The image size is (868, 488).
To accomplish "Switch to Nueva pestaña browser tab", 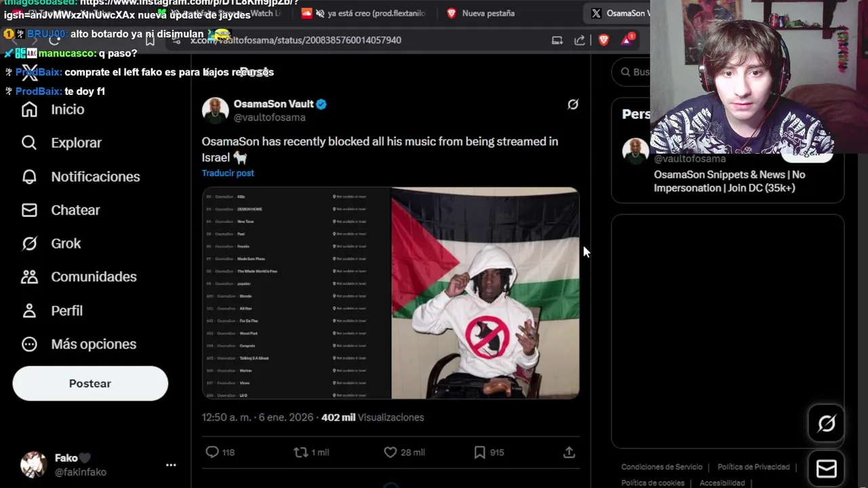I will pos(488,13).
